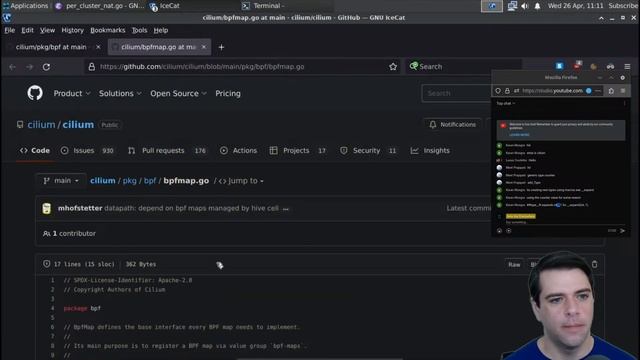This screenshot has width=640, height=360.
Task: Open emoji picker in chat popup
Action: [x=500, y=231]
